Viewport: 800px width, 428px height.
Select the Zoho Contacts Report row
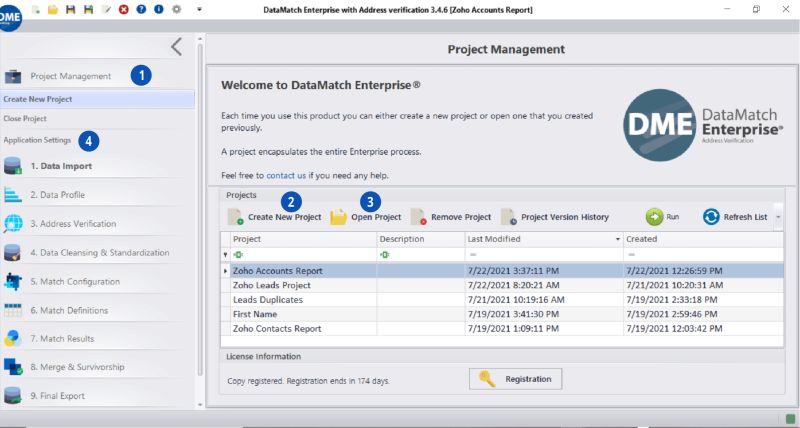tap(503, 329)
